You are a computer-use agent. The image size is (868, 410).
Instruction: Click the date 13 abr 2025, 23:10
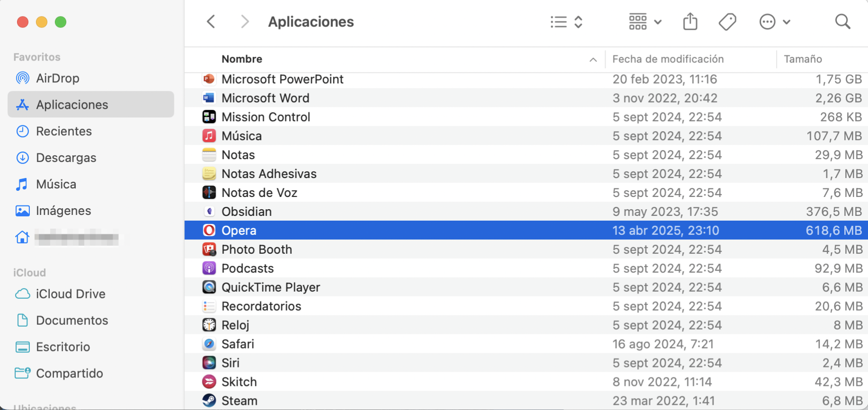click(x=666, y=231)
